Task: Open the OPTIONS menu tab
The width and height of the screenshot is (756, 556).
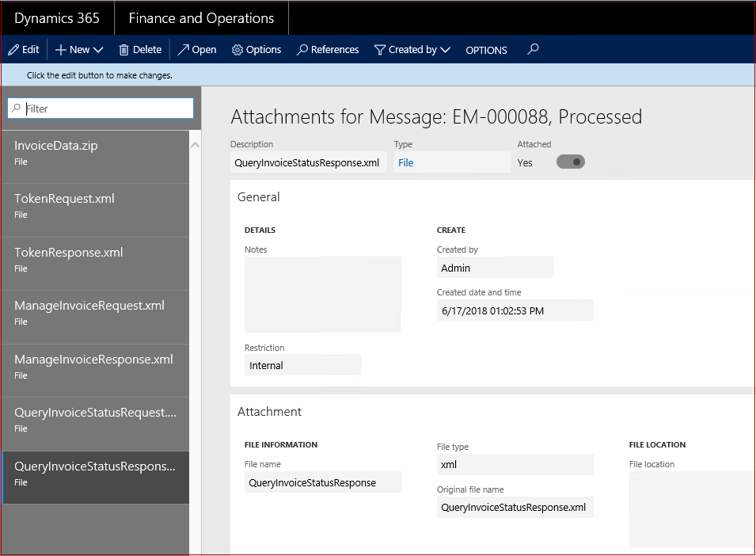Action: point(486,50)
